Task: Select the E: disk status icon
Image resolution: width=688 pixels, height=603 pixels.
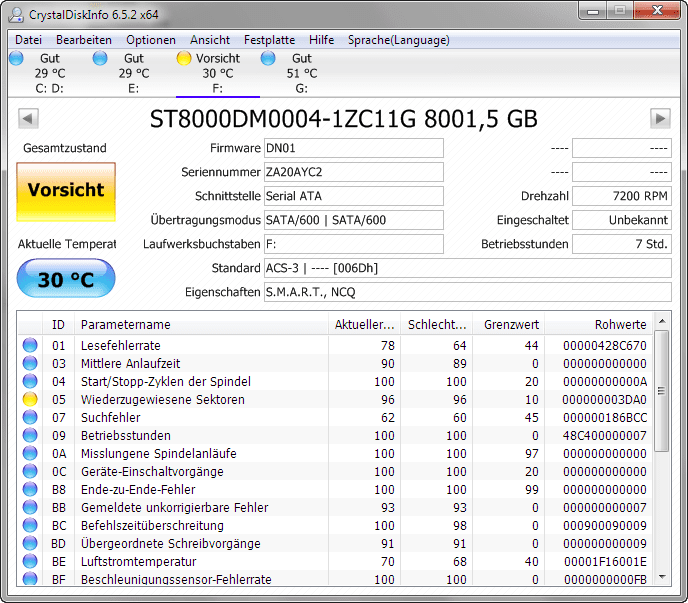Action: tap(100, 58)
